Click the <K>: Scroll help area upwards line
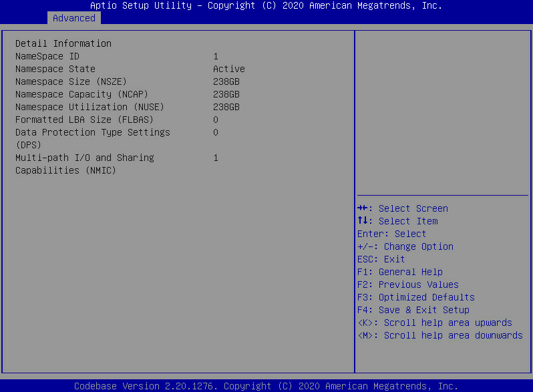 [435, 323]
